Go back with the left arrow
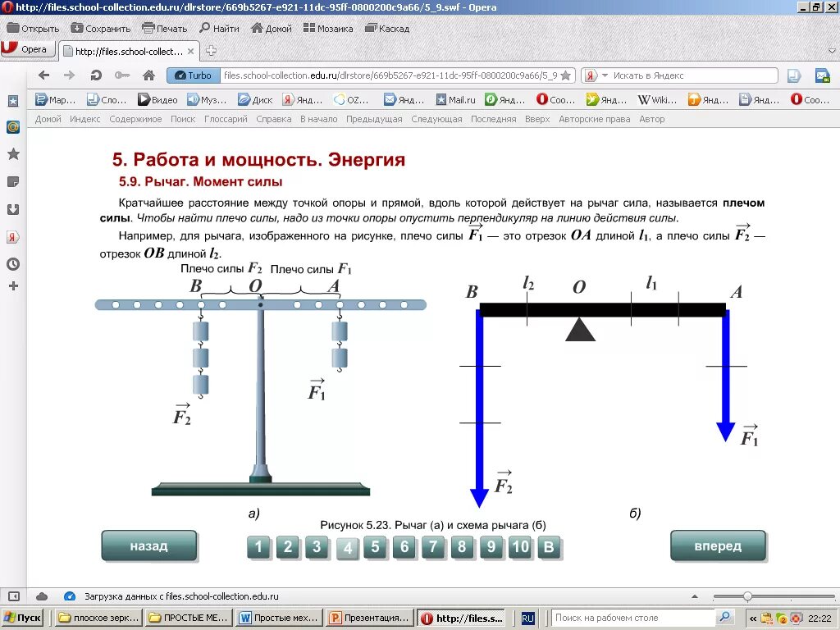The image size is (840, 630). click(44, 75)
